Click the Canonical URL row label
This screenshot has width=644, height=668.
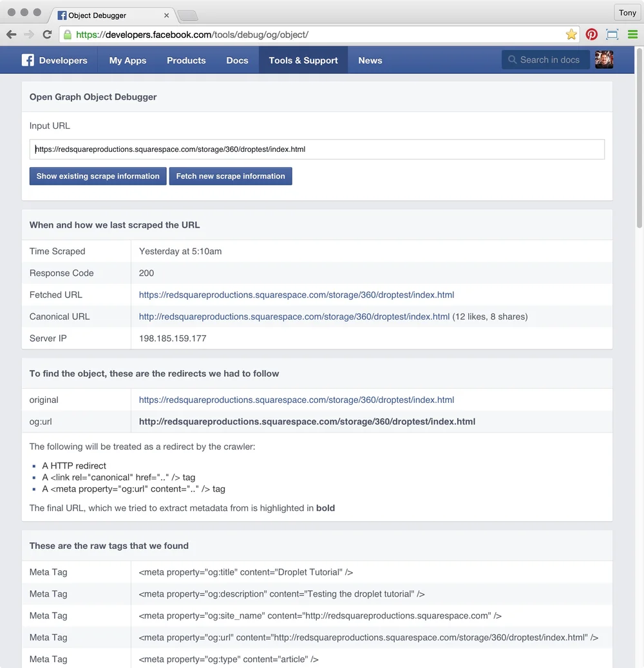coord(59,317)
